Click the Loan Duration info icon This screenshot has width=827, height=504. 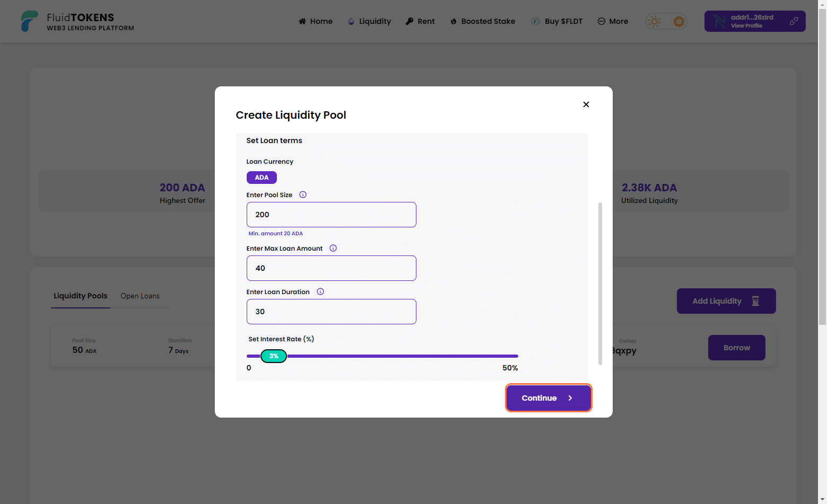(320, 291)
